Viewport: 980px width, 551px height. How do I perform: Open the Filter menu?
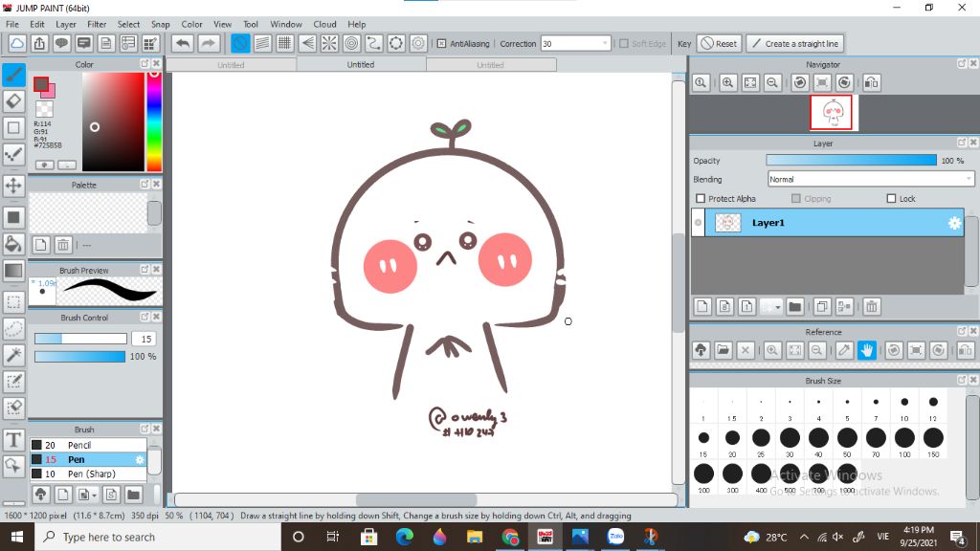[x=97, y=24]
